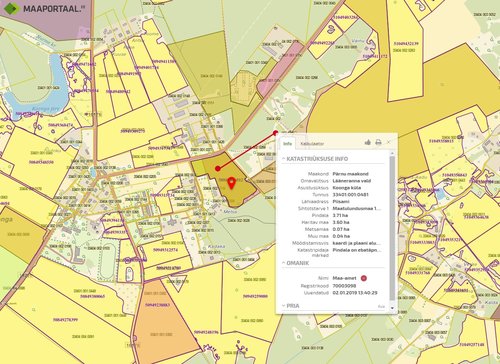Select the Info tab

coord(287,144)
